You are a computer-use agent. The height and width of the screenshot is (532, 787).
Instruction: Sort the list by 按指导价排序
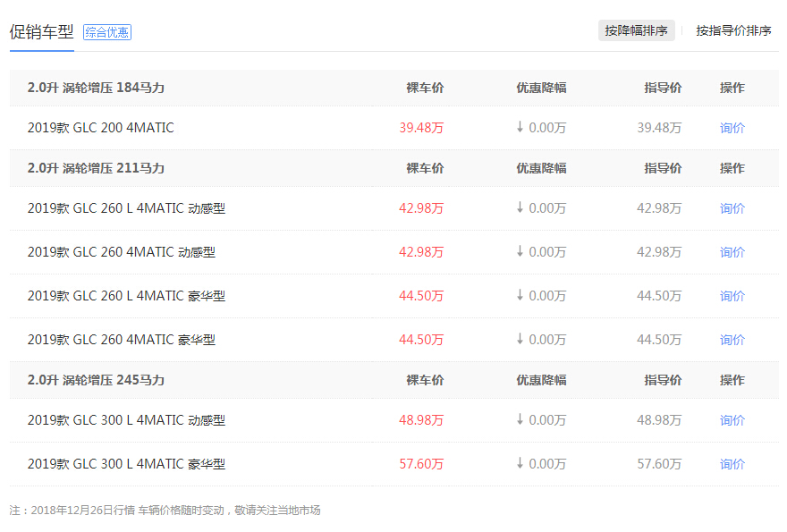733,30
